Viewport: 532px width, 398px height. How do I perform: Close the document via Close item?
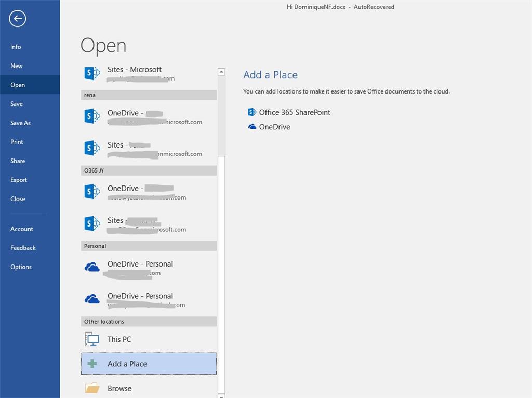pos(18,199)
